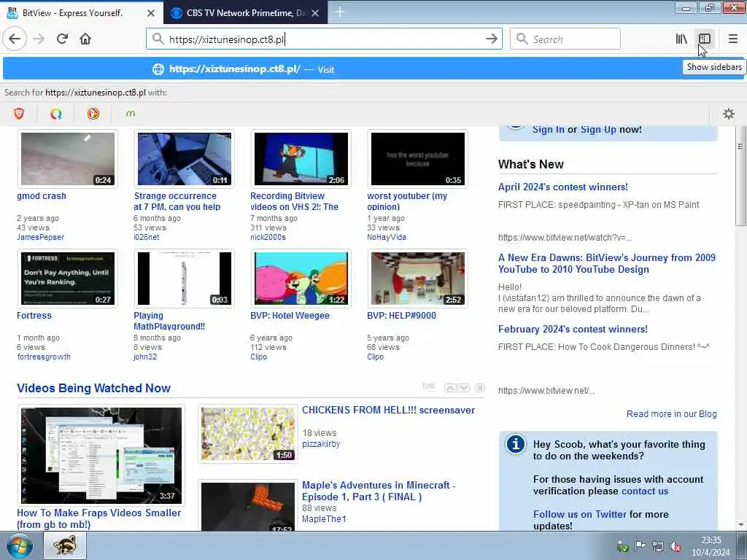Click the network tray icon
The width and height of the screenshot is (747, 560).
tap(658, 547)
